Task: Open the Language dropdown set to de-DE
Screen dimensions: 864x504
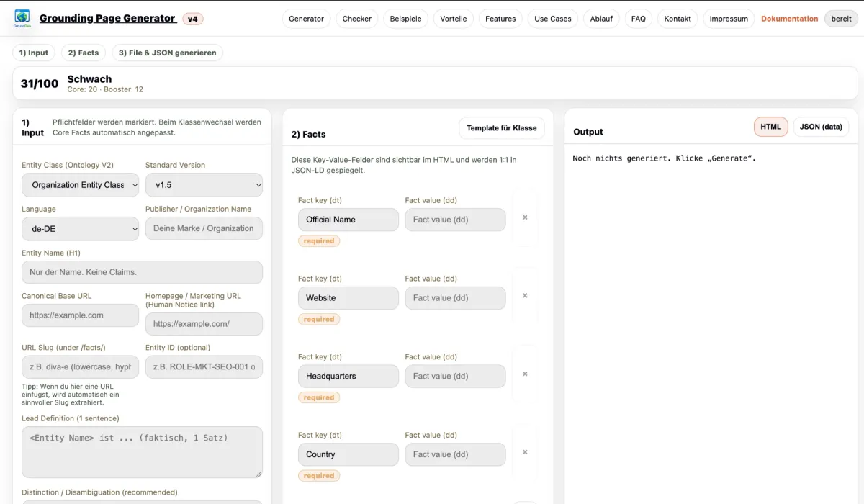Action: click(x=80, y=229)
